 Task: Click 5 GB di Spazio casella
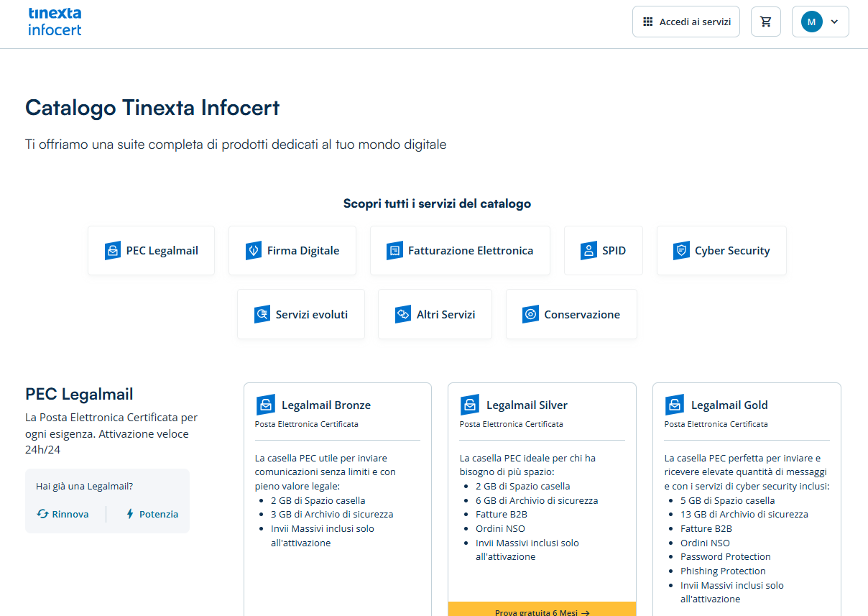pyautogui.click(x=728, y=500)
